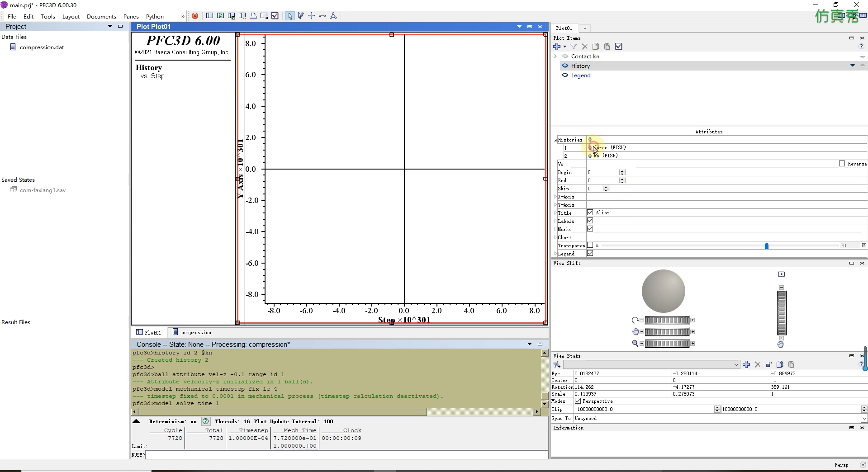Image resolution: width=868 pixels, height=472 pixels.
Task: Expand the Chart attribute group
Action: click(555, 237)
